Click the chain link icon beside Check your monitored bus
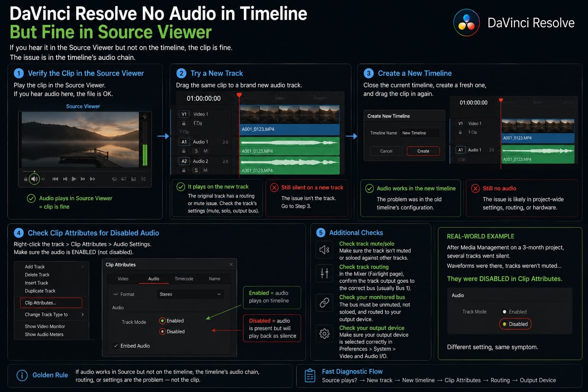This screenshot has width=588, height=392. tap(324, 302)
